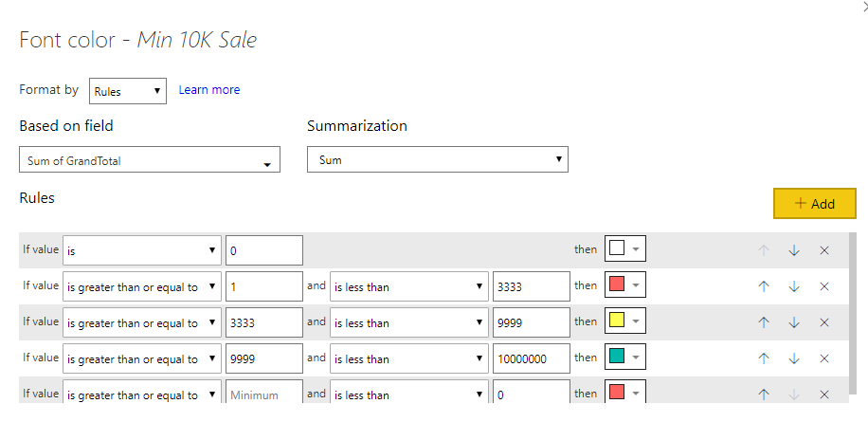
Task: Move the 3333 to 9999 rule up
Action: [x=764, y=322]
